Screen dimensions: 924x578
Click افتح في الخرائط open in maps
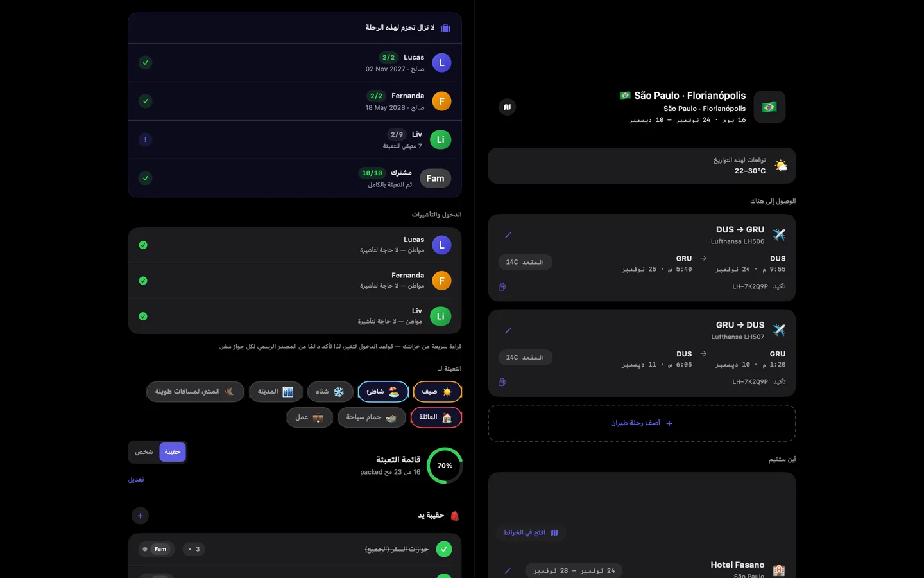pos(531,533)
